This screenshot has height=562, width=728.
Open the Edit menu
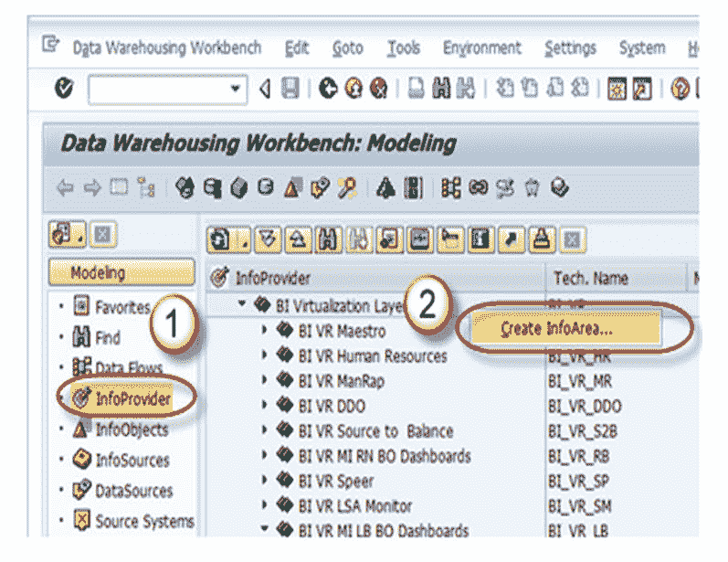[297, 48]
